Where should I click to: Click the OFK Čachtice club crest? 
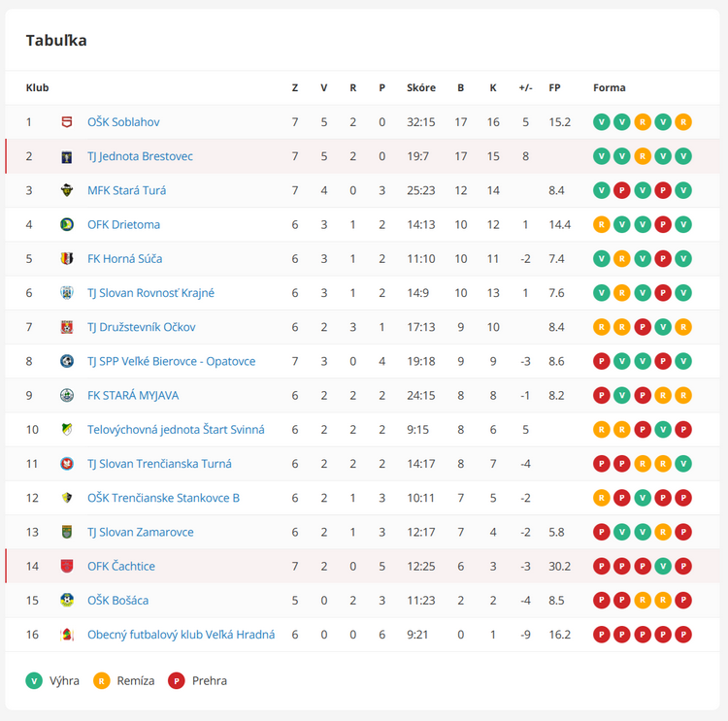coord(66,566)
